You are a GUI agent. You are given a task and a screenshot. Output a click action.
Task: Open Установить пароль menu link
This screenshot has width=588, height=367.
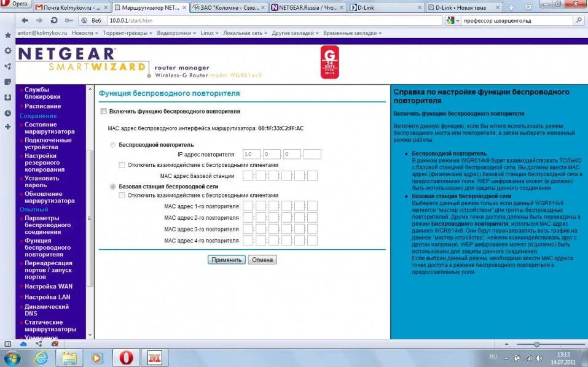point(42,182)
